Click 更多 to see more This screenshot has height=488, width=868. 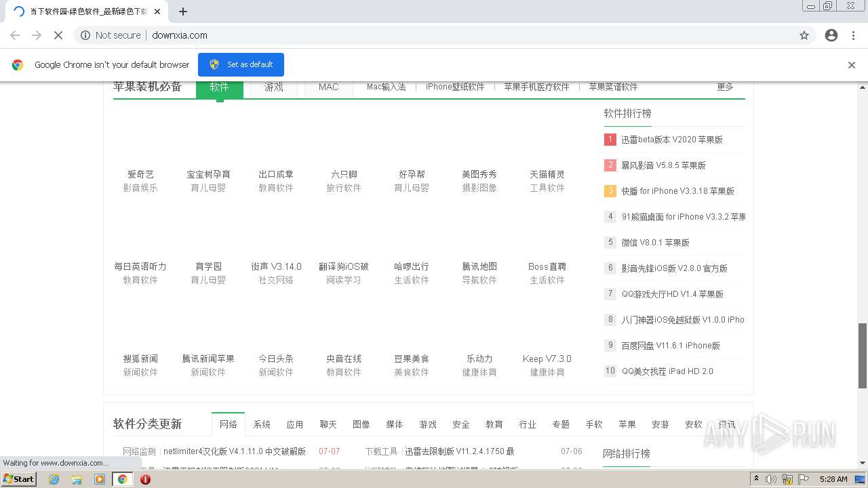pyautogui.click(x=725, y=87)
